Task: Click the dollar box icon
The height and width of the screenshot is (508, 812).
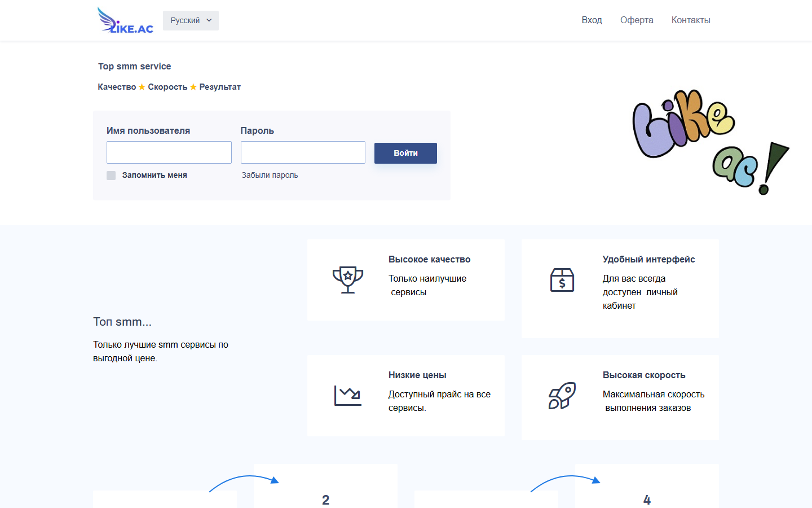Action: pyautogui.click(x=562, y=280)
